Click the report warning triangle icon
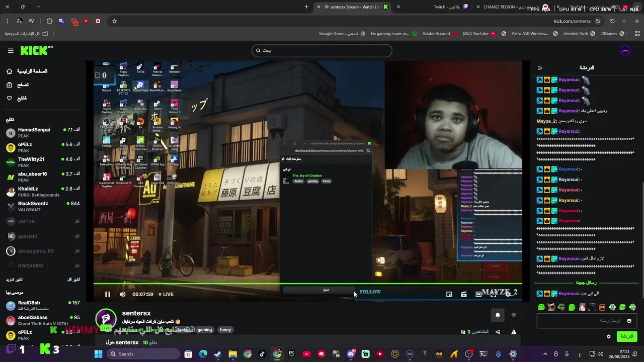Viewport: 644px width, 362px height. point(514,332)
